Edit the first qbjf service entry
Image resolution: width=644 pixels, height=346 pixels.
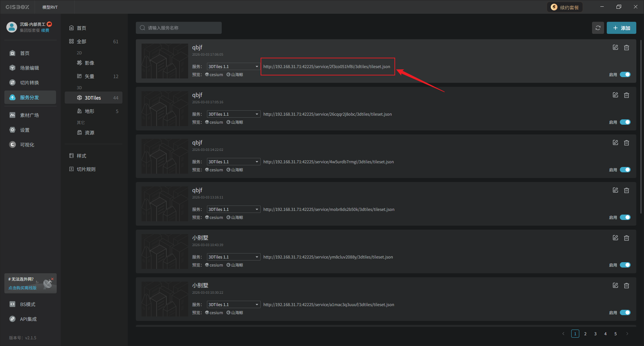tap(615, 48)
